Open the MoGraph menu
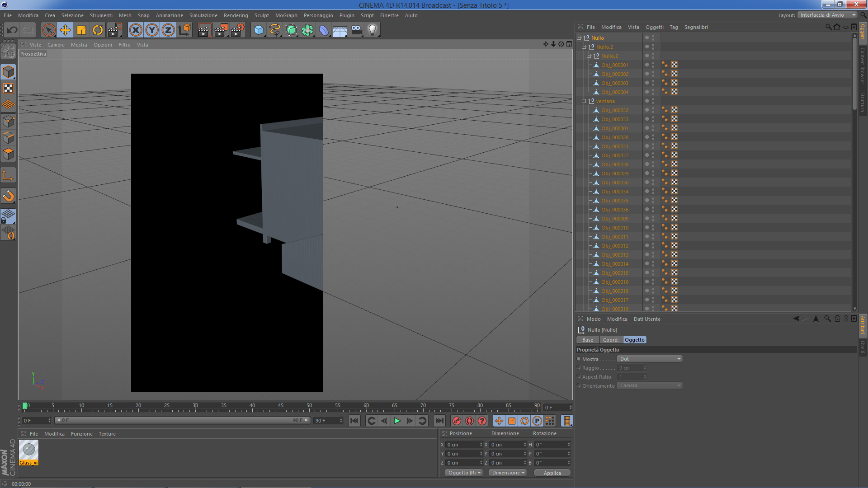The width and height of the screenshot is (868, 488). click(286, 15)
